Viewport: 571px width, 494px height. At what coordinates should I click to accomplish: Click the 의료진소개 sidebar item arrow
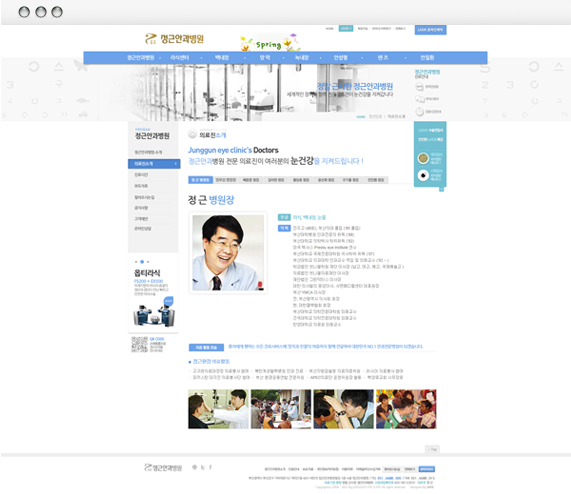pos(176,164)
